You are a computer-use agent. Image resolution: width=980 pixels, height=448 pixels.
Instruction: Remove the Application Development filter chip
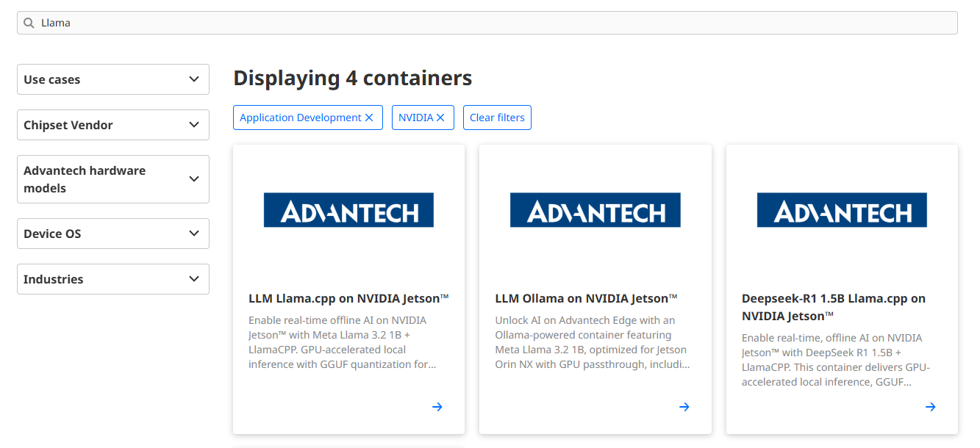tap(369, 117)
